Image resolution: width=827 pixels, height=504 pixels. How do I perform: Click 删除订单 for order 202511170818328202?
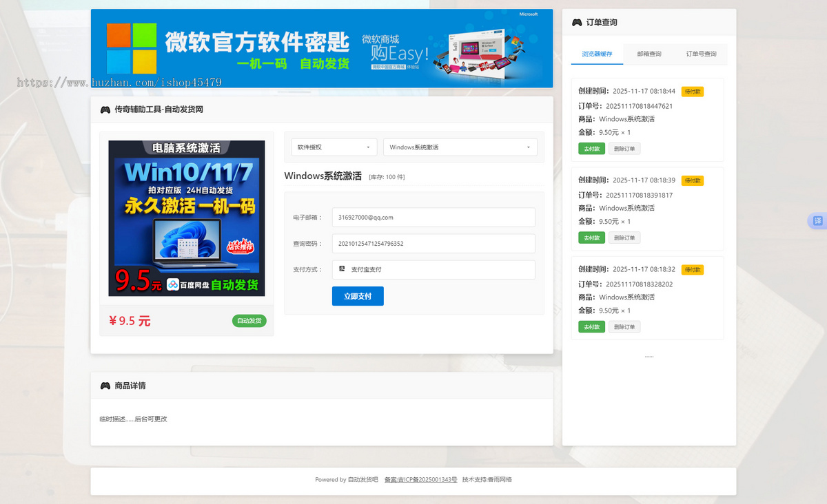(x=624, y=326)
